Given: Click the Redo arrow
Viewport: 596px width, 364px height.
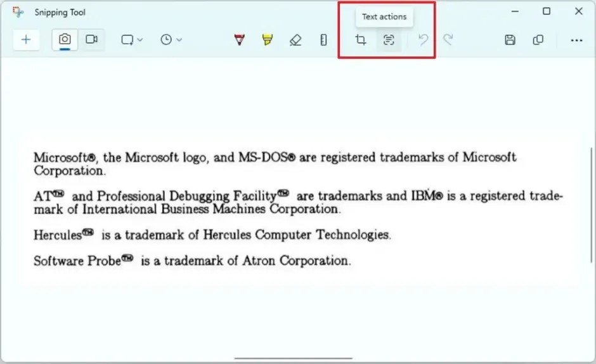Looking at the screenshot, I should 448,40.
